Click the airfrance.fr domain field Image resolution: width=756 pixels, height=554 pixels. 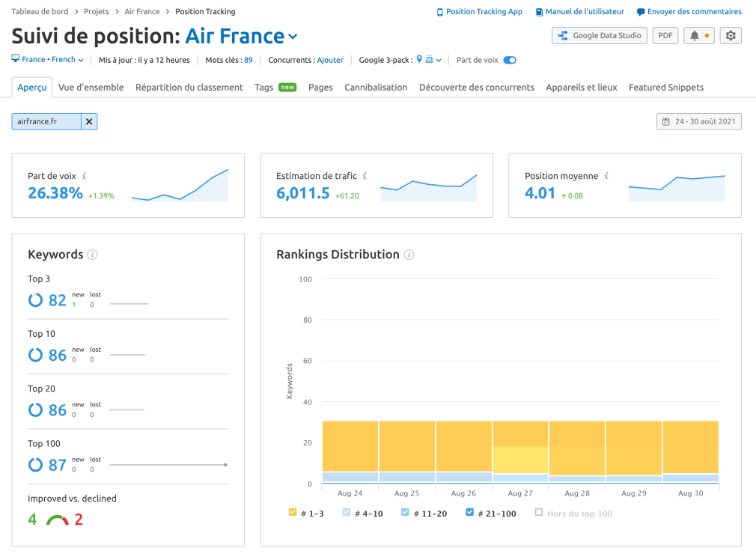click(46, 121)
